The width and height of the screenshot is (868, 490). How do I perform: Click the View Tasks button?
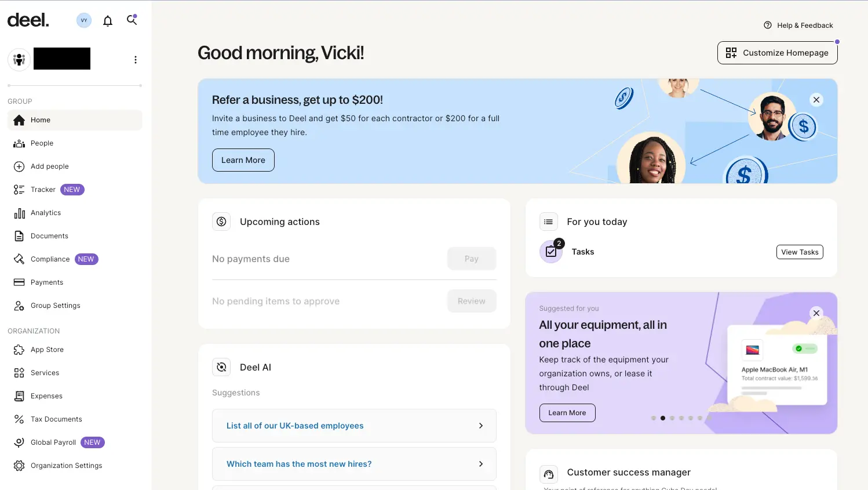[800, 252]
